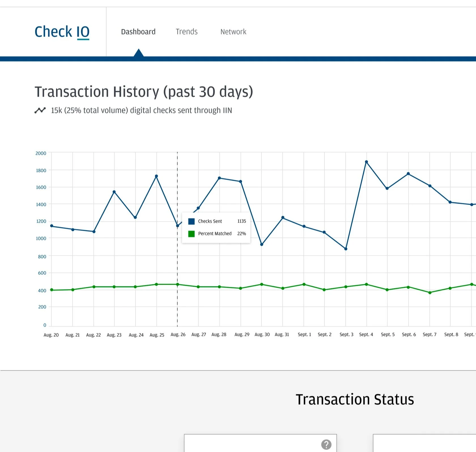Image resolution: width=476 pixels, height=452 pixels.
Task: Switch to the Trends tab
Action: (186, 32)
